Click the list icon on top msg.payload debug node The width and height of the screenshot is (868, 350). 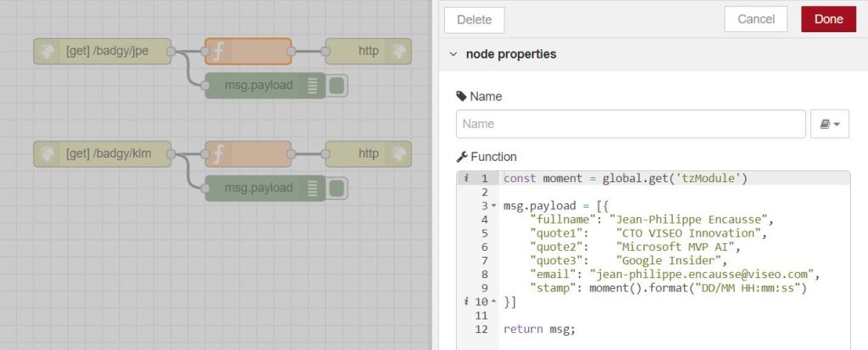pos(313,86)
